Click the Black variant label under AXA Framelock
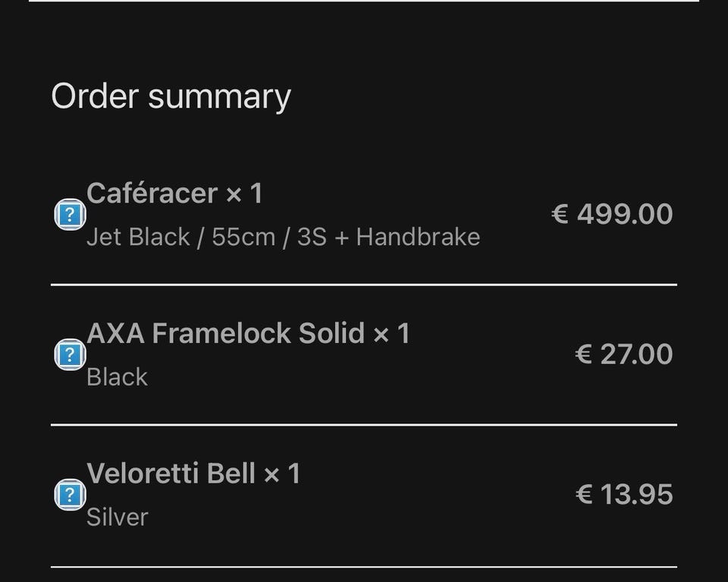Viewport: 728px width, 582px height. click(117, 377)
